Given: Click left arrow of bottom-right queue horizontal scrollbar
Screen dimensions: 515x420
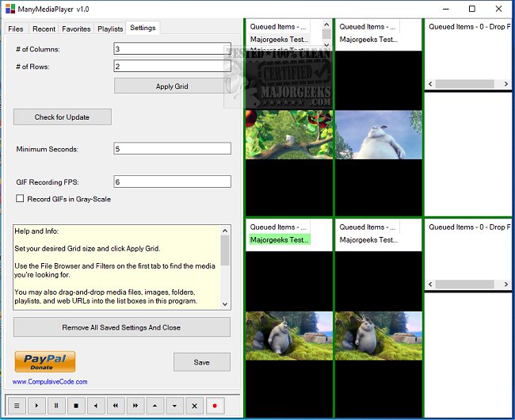Looking at the screenshot, I should (430, 284).
